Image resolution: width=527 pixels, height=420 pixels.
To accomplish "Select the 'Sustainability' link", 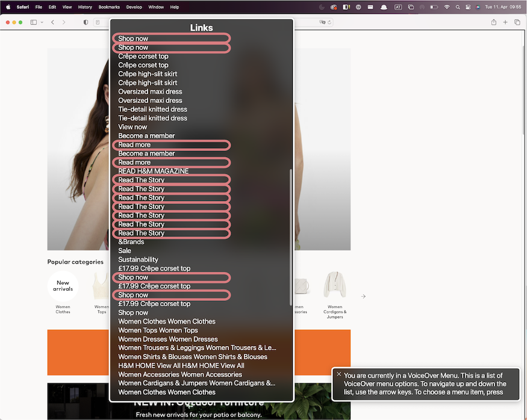I will (138, 259).
